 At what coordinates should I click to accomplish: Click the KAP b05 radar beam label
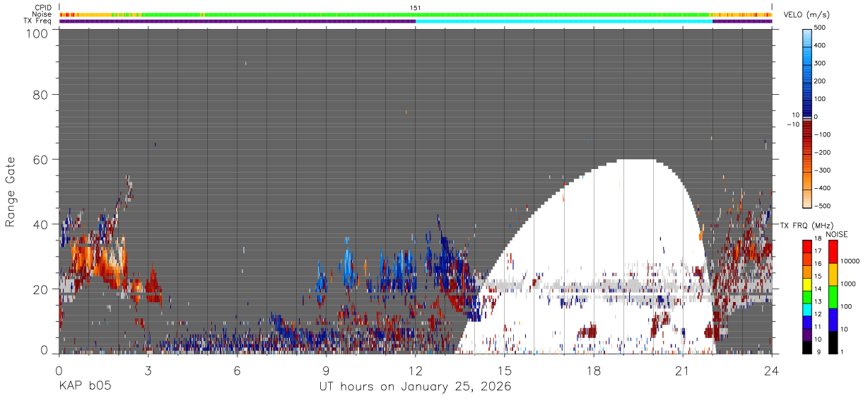click(x=84, y=386)
